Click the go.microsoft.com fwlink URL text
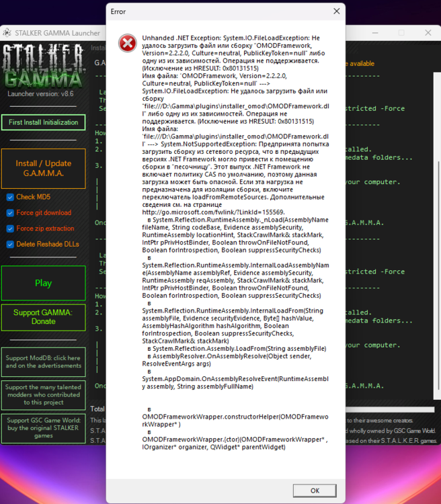The width and height of the screenshot is (441, 504). click(214, 212)
